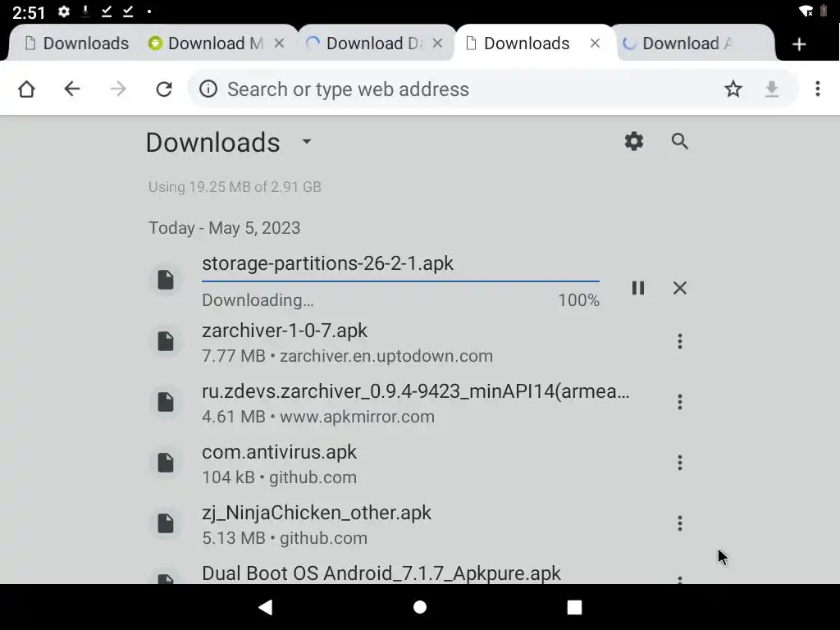The height and width of the screenshot is (630, 840).
Task: Open settings gear in status bar
Action: (64, 11)
